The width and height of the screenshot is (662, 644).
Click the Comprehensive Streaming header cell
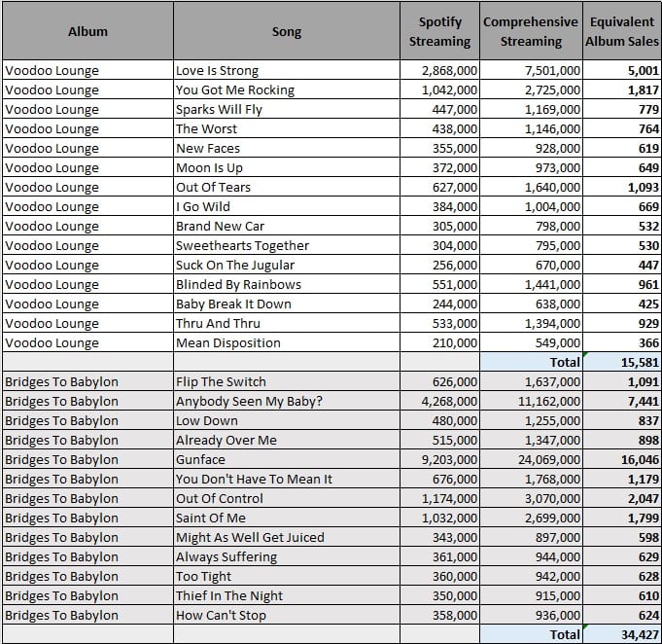pos(531,31)
